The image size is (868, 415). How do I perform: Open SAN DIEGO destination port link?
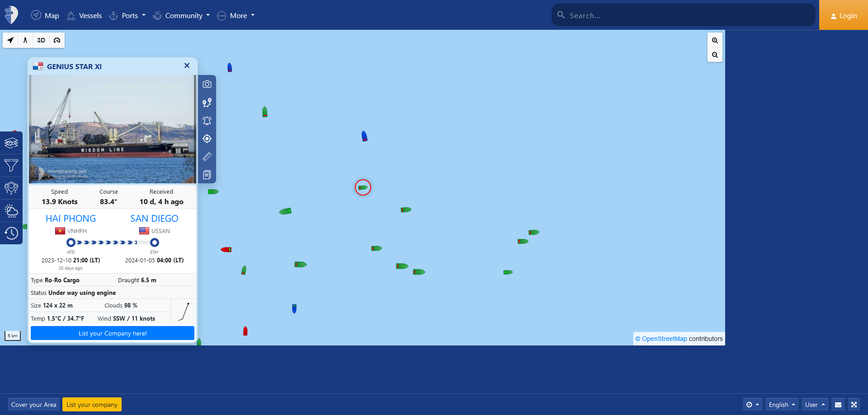point(154,219)
